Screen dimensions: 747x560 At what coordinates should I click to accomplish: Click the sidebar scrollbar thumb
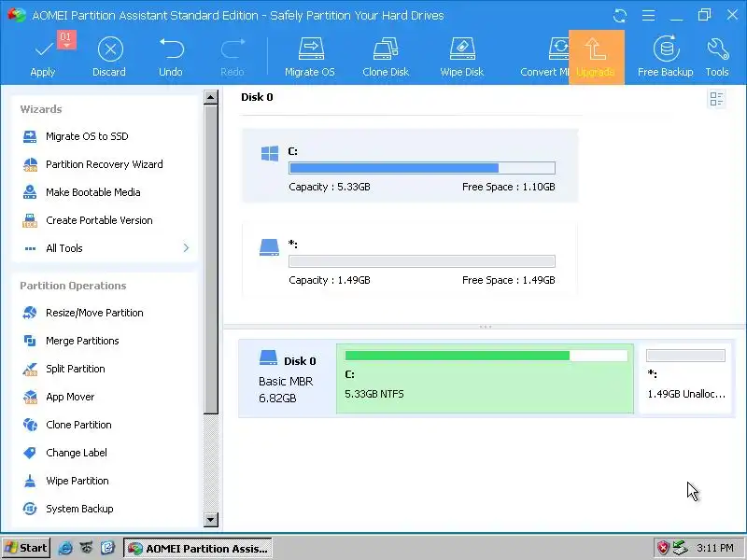(x=211, y=259)
